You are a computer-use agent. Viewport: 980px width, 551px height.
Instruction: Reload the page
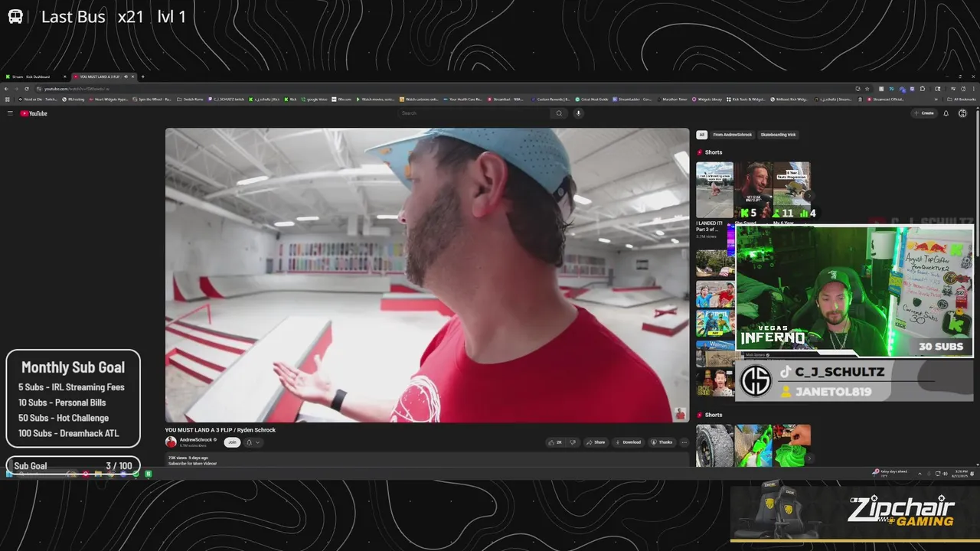(28, 89)
